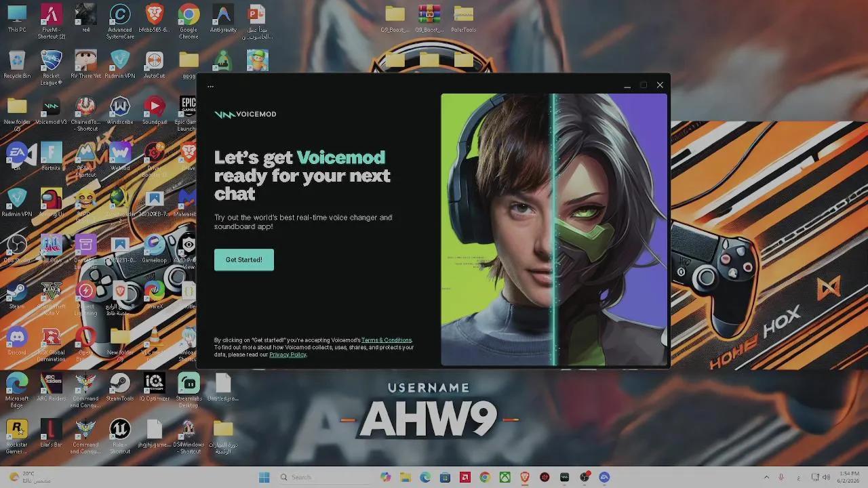Open Microsoft Store from the taskbar
The height and width of the screenshot is (488, 868).
click(445, 477)
